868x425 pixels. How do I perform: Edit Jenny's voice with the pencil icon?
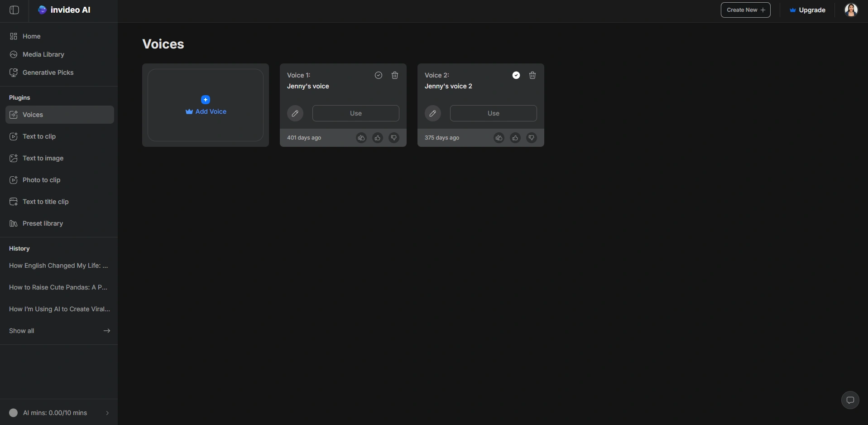(x=295, y=113)
